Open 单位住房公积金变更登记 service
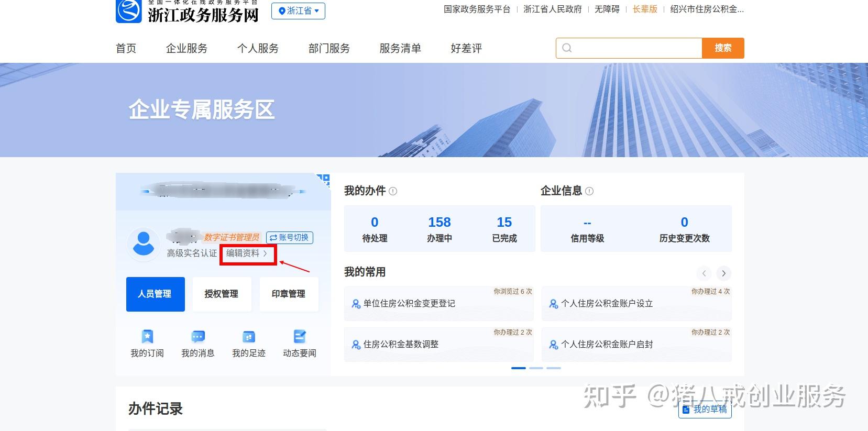 (x=439, y=304)
